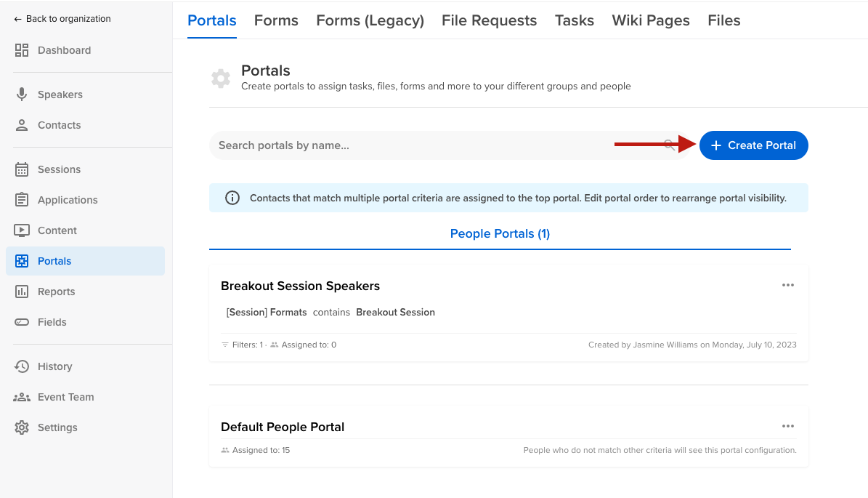The width and height of the screenshot is (868, 498).
Task: Click the Reports chart icon
Action: pos(22,292)
